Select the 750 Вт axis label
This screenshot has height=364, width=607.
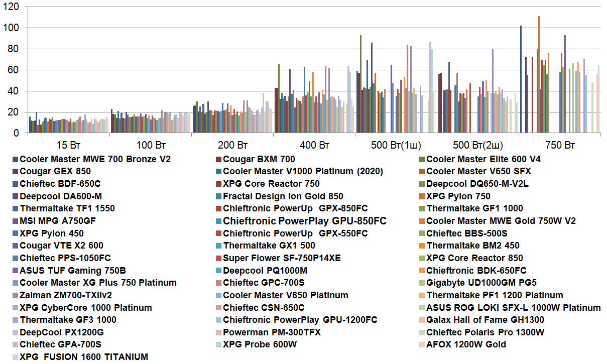560,145
